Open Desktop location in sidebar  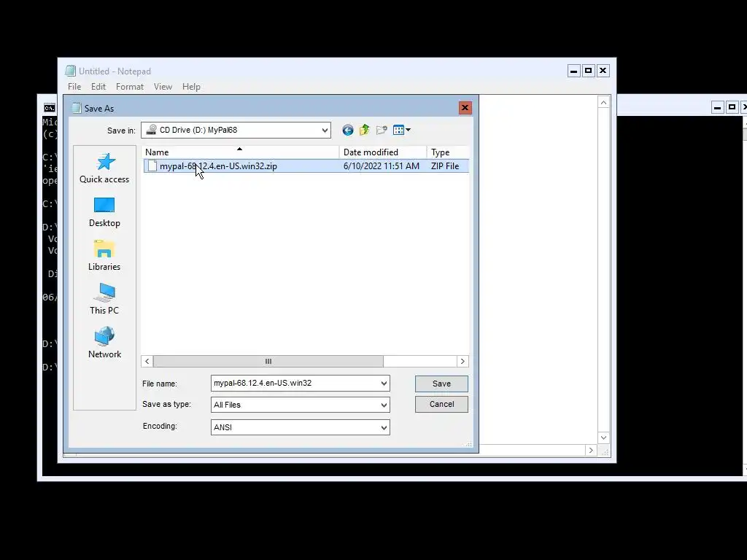(x=104, y=212)
